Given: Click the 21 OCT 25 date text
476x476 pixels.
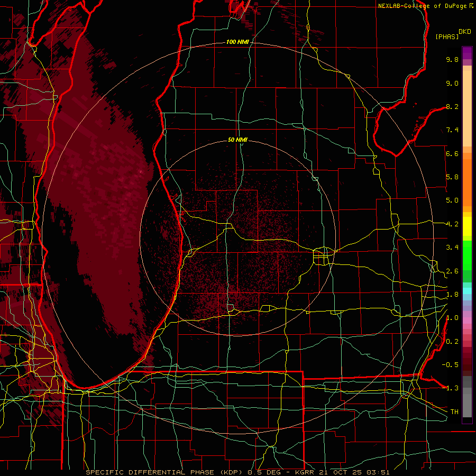Looking at the screenshot, I should [x=340, y=472].
